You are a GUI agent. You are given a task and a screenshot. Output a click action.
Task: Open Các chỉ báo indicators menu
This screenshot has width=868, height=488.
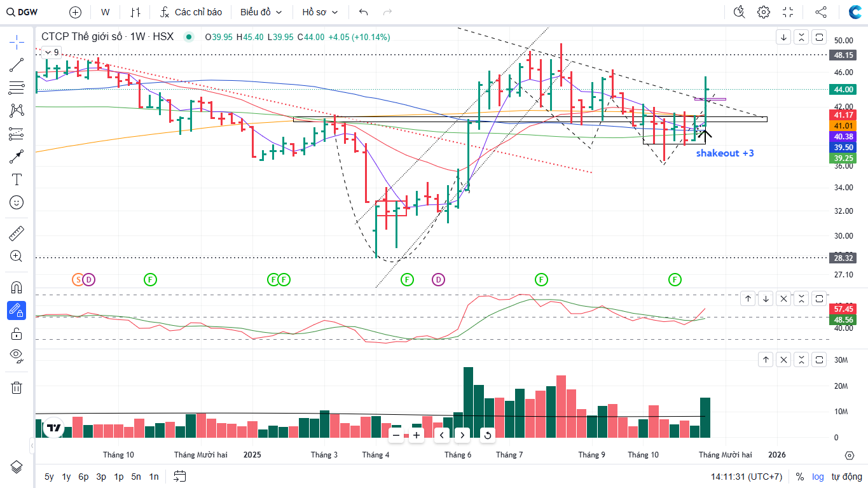coord(191,12)
